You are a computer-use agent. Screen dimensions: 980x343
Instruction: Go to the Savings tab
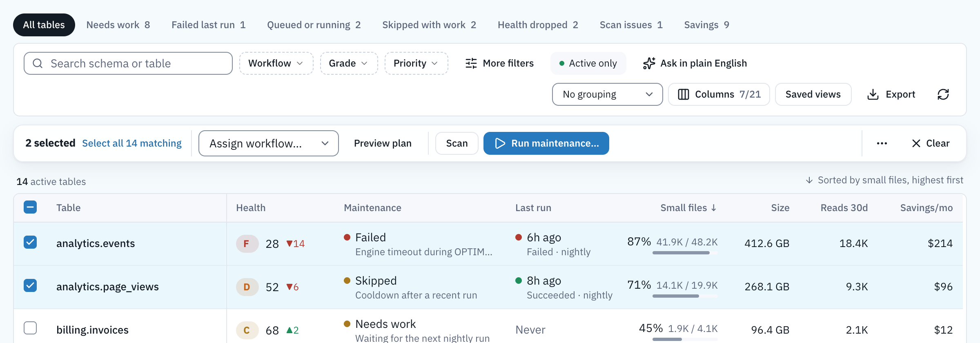[706, 25]
